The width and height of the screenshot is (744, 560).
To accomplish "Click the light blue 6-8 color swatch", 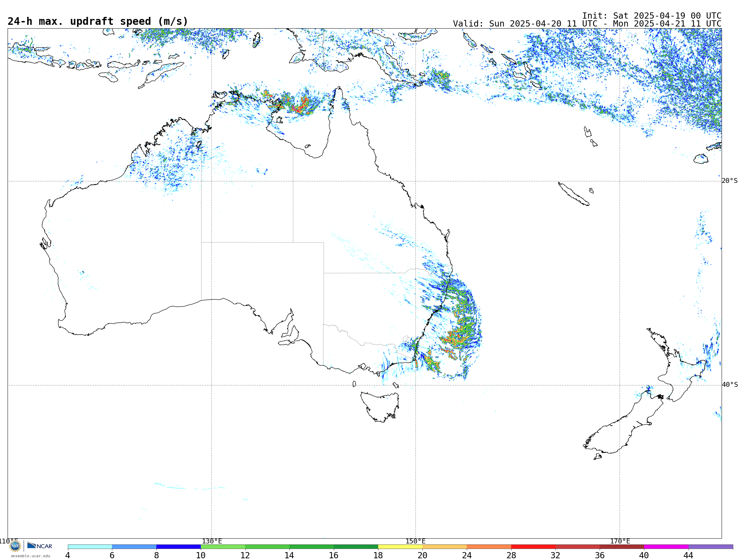I will click(134, 547).
